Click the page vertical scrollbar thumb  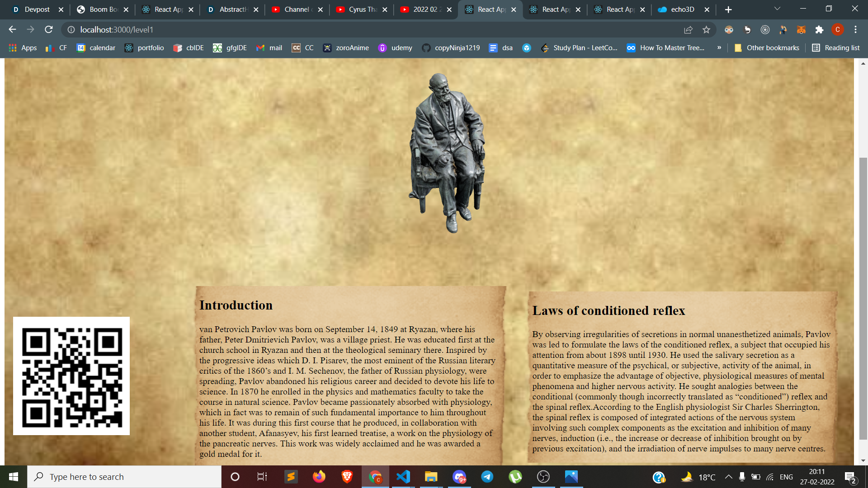click(x=863, y=298)
